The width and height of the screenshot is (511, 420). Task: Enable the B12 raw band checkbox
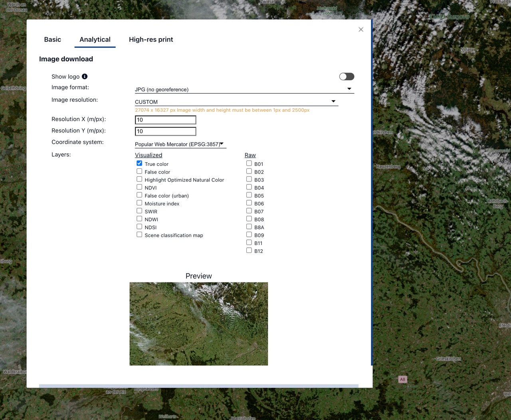point(249,250)
